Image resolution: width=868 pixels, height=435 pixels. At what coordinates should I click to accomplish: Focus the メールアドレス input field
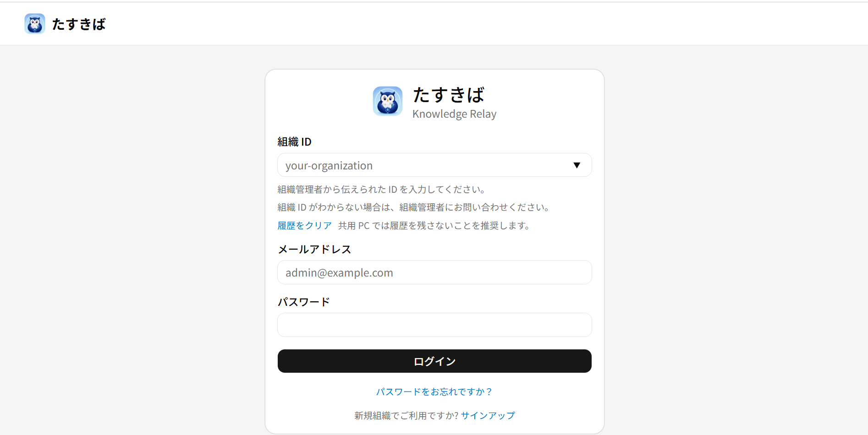(x=434, y=272)
